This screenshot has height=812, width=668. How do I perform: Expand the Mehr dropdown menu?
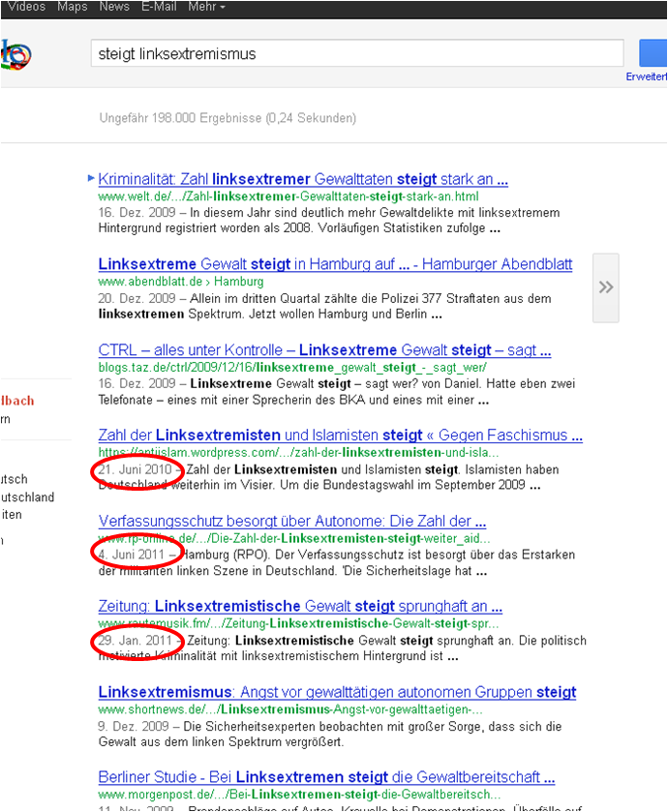[x=207, y=7]
